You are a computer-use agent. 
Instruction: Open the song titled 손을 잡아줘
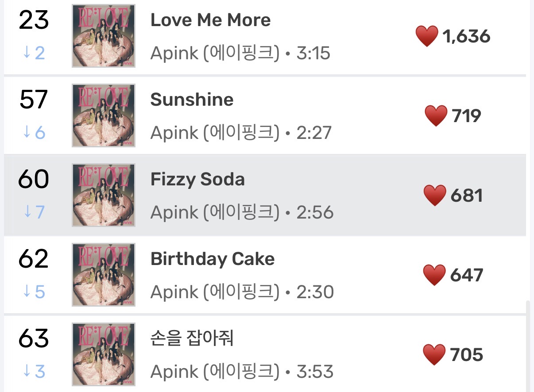click(x=192, y=339)
